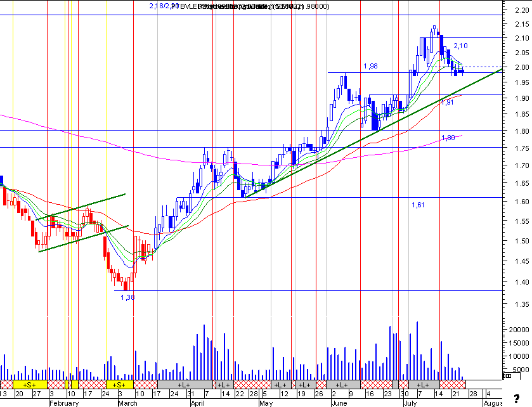Viewport: 532px width, 407px height.
Task: Select the April month label
Action: 197,403
